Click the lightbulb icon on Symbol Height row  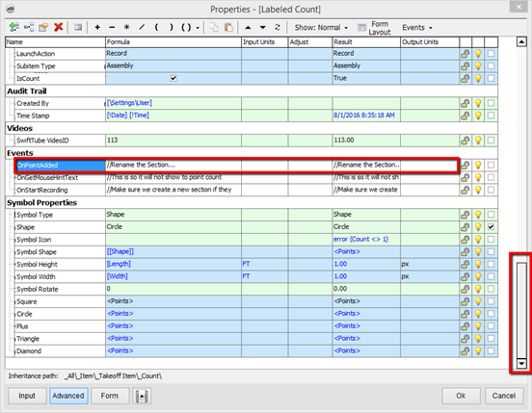(478, 265)
